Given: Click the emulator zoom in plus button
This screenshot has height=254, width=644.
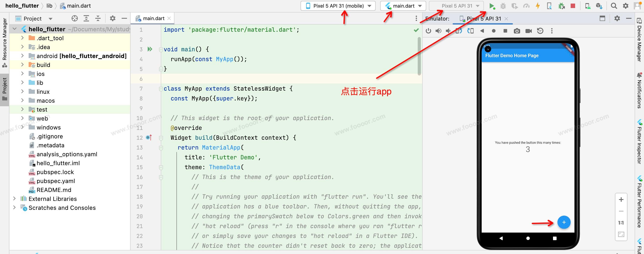Looking at the screenshot, I should (x=621, y=200).
